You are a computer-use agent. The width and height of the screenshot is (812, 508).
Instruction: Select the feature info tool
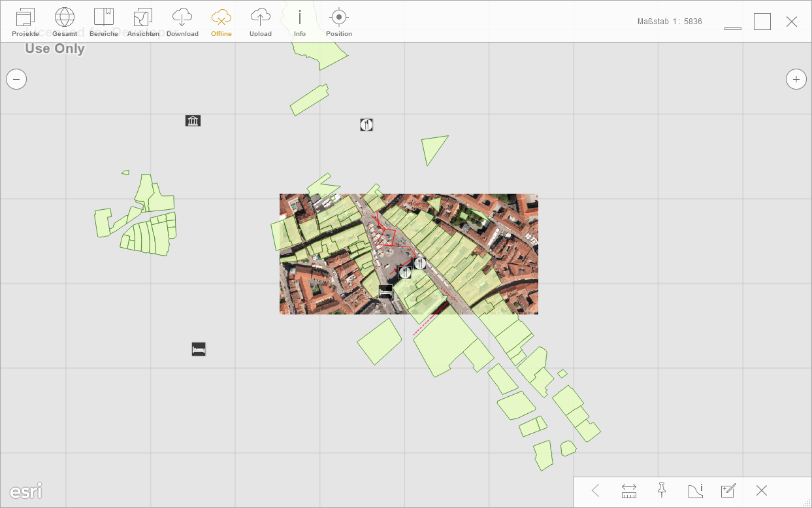coord(695,491)
